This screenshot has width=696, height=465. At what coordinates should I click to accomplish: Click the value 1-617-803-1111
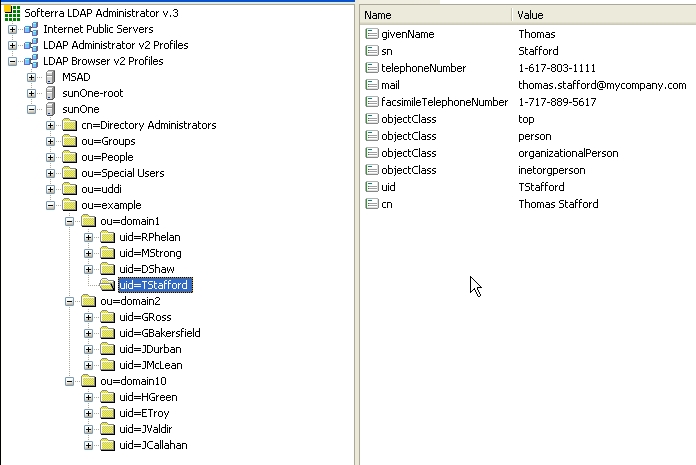pyautogui.click(x=557, y=68)
